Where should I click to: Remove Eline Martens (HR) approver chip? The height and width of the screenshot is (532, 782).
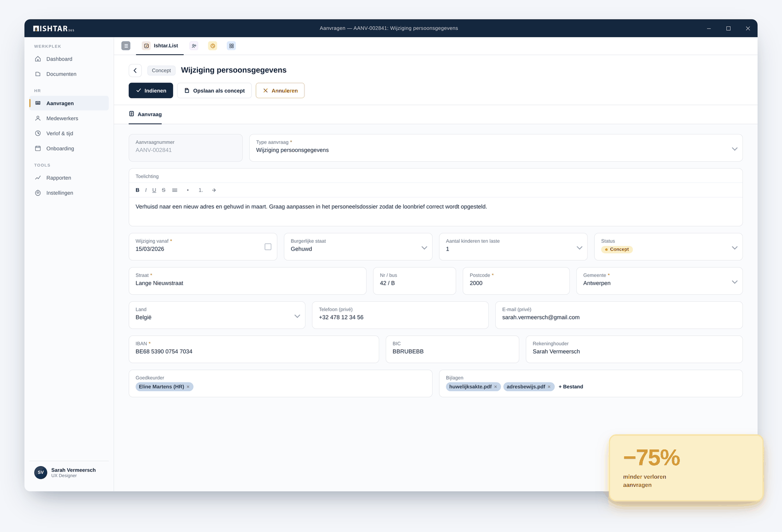[x=188, y=387]
